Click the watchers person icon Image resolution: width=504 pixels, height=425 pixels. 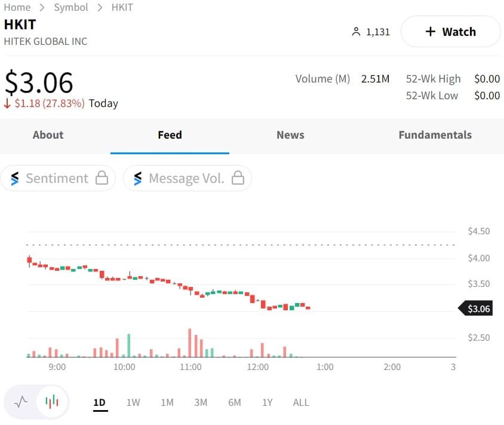(x=357, y=32)
